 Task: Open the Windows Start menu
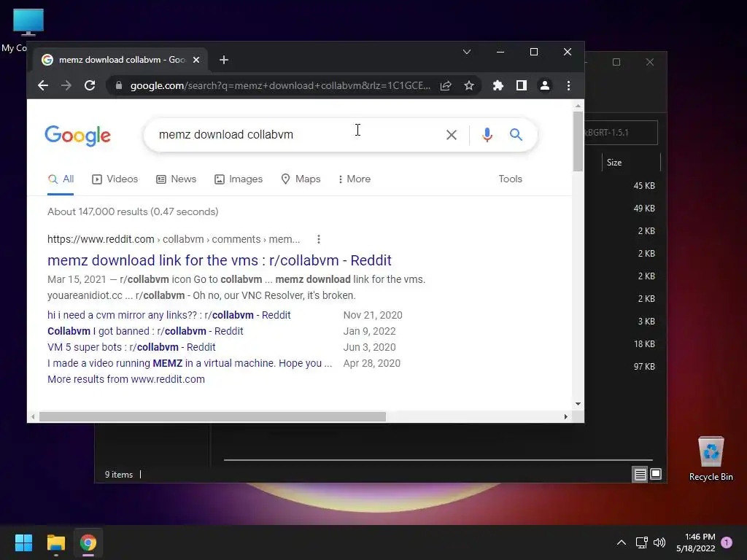23,542
